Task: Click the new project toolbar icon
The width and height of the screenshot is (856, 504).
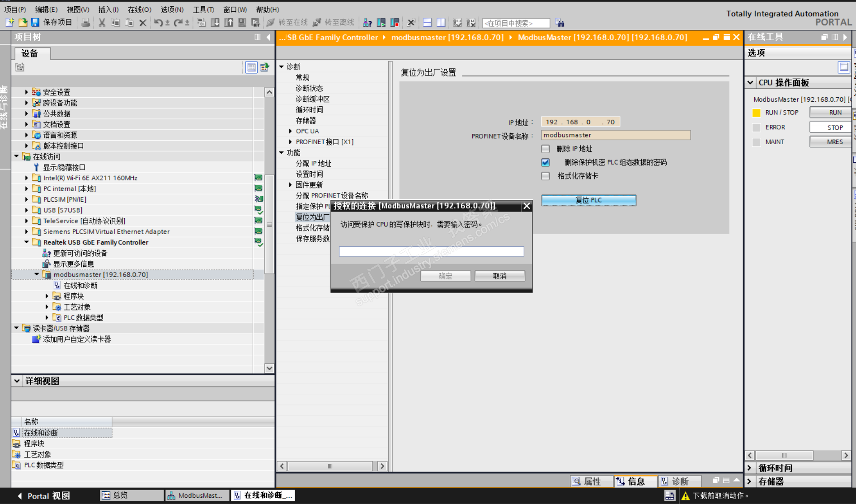Action: [x=10, y=23]
